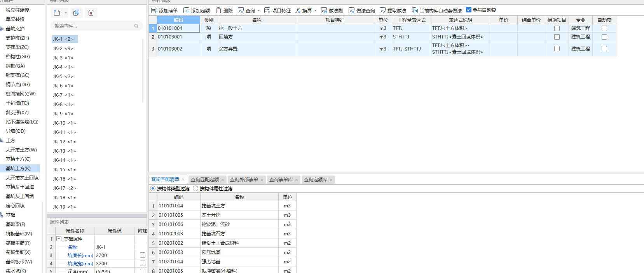Click the 添加定额 toolbar button

197,10
